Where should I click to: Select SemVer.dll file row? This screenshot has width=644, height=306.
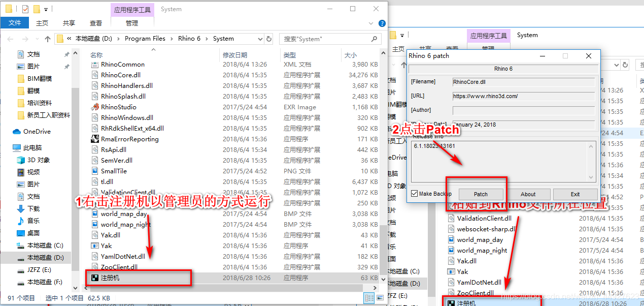tap(234, 161)
